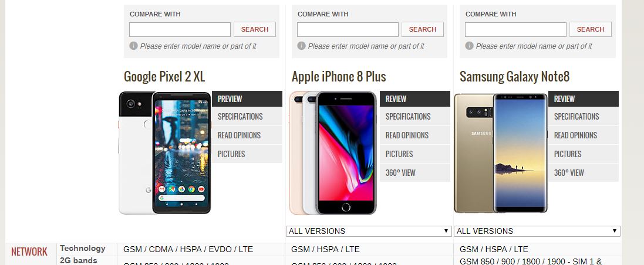
Task: Open the Google Pixel 2 XL title link
Action: [164, 77]
